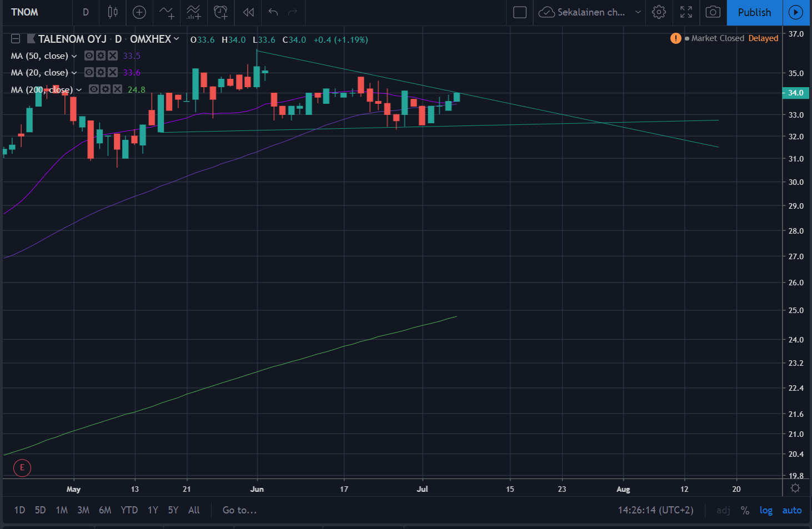812x529 pixels.
Task: Open chart settings gear in top toolbar
Action: coord(659,12)
